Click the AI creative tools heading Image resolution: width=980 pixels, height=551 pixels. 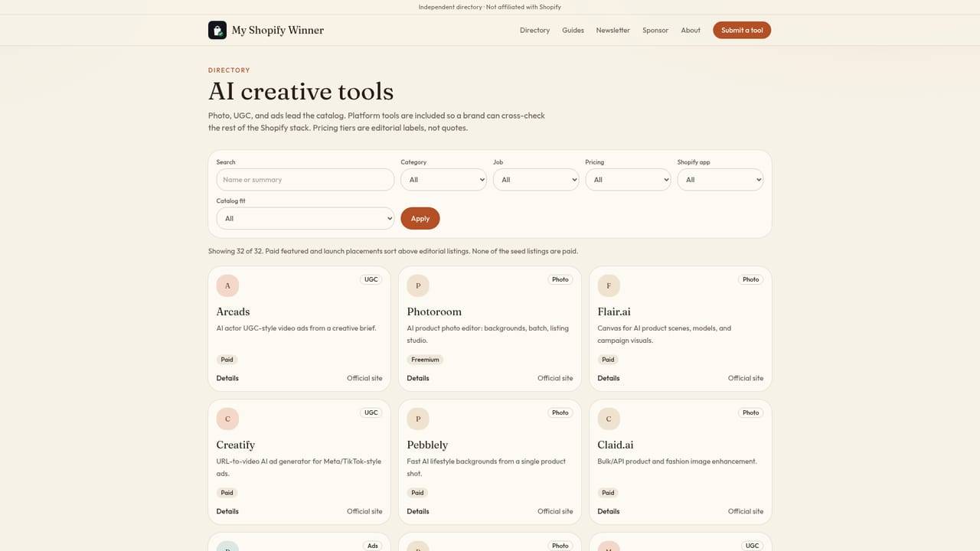click(x=301, y=92)
